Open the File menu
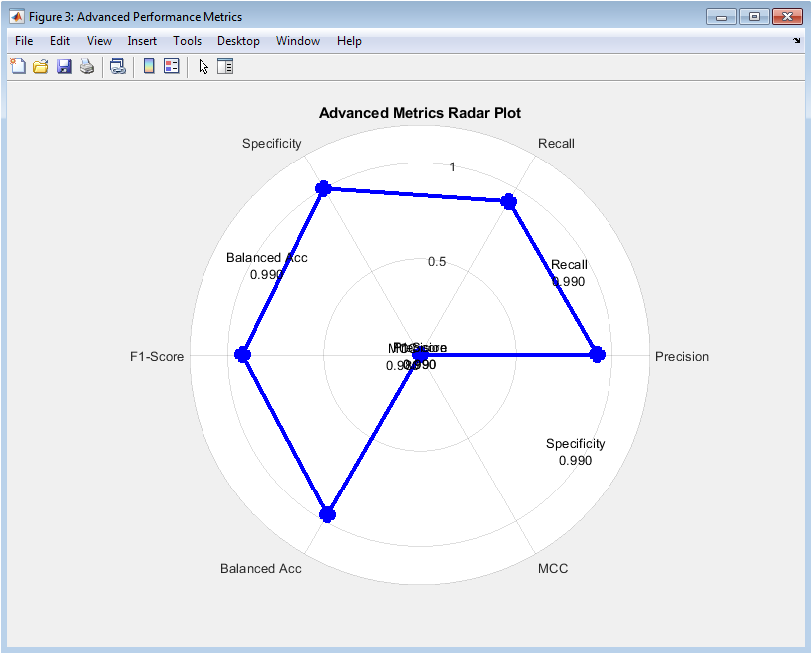This screenshot has height=654, width=812. click(x=24, y=41)
